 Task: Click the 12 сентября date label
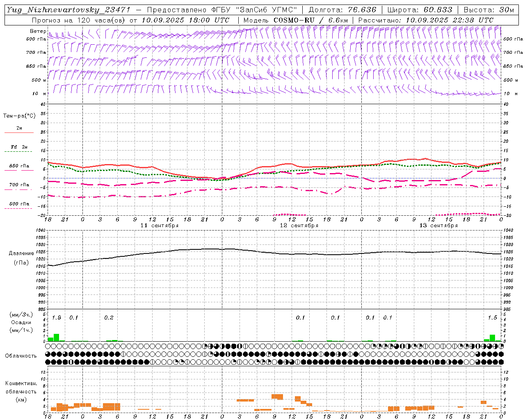[x=299, y=226]
